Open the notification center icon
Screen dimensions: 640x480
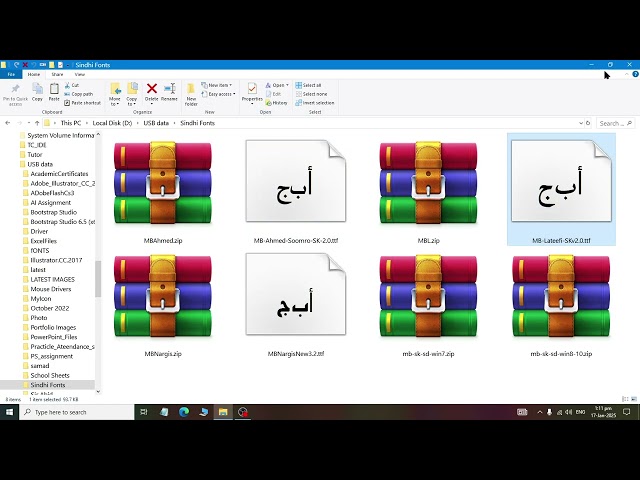click(627, 412)
